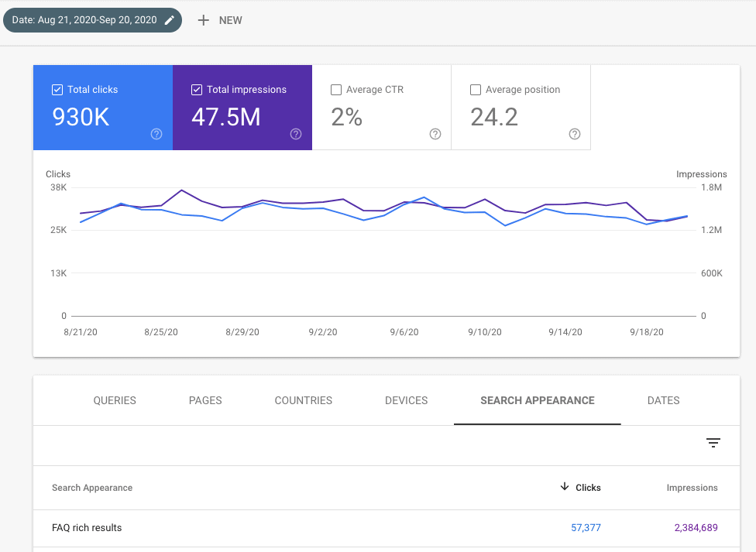This screenshot has width=756, height=552.
Task: Edit the date range via the pencil icon
Action: pos(168,20)
